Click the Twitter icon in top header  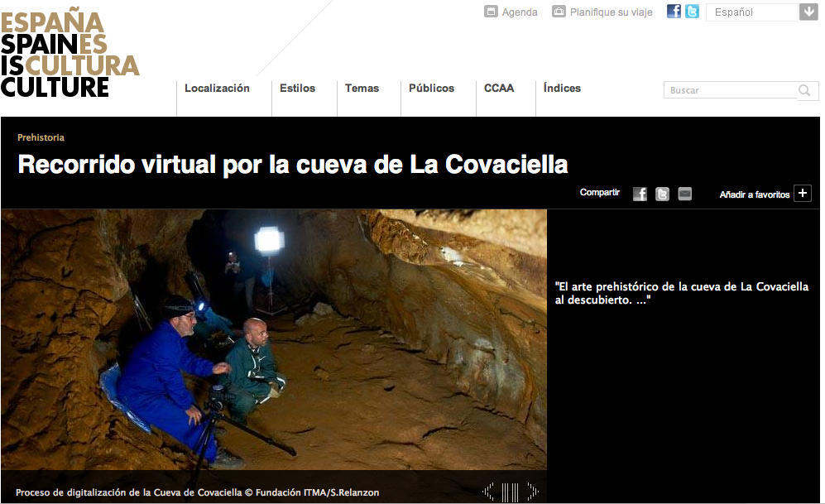(692, 12)
